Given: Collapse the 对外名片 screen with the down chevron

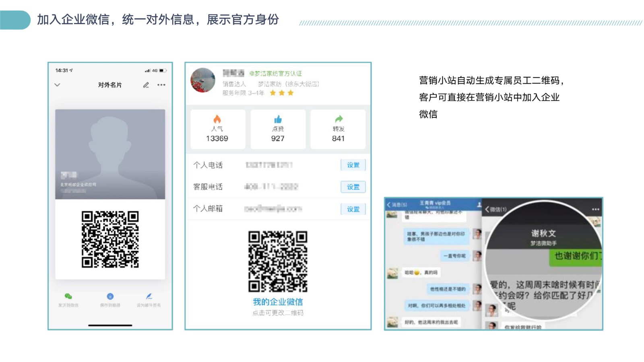Looking at the screenshot, I should (57, 85).
